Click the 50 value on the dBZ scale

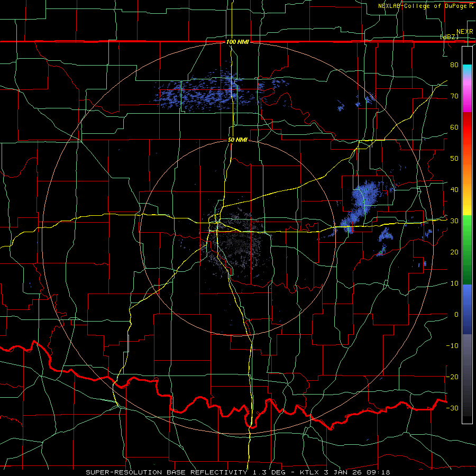pos(454,159)
